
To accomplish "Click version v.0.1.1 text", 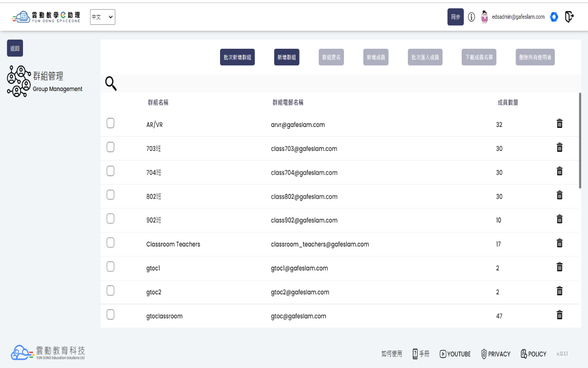I will 562,354.
